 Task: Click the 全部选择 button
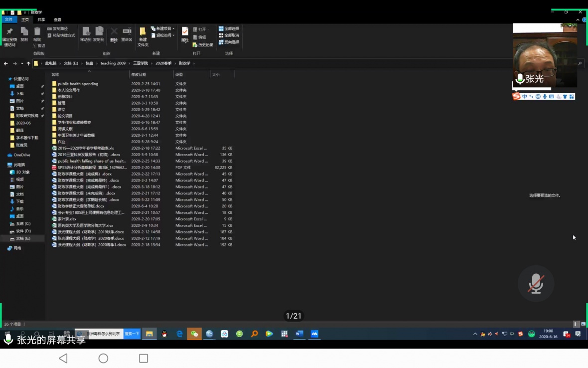pyautogui.click(x=229, y=29)
